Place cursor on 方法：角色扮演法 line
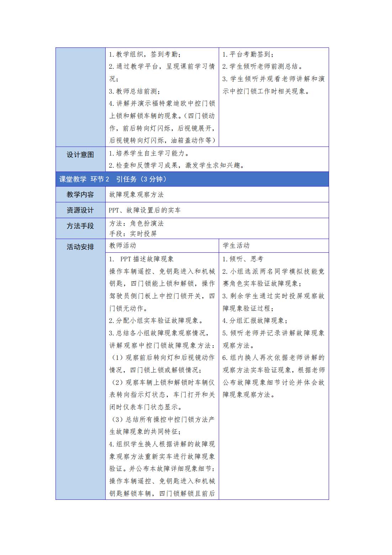 pyautogui.click(x=136, y=224)
